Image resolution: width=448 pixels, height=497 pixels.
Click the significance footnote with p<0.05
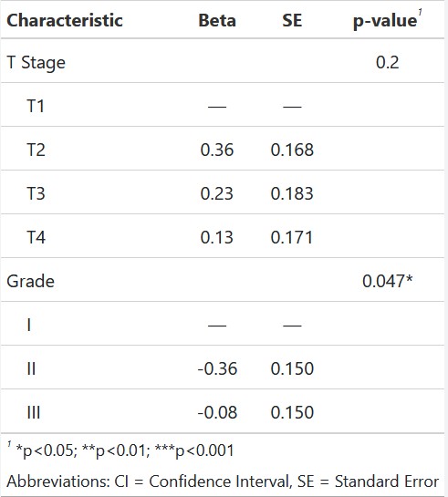pyautogui.click(x=120, y=450)
